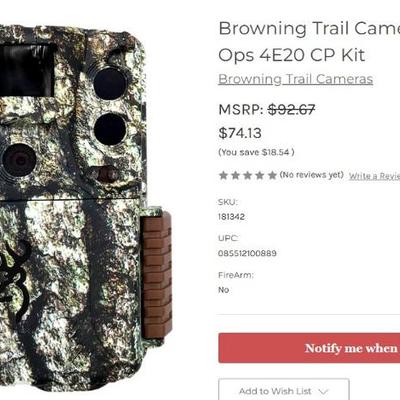Select the second rating star

point(235,175)
